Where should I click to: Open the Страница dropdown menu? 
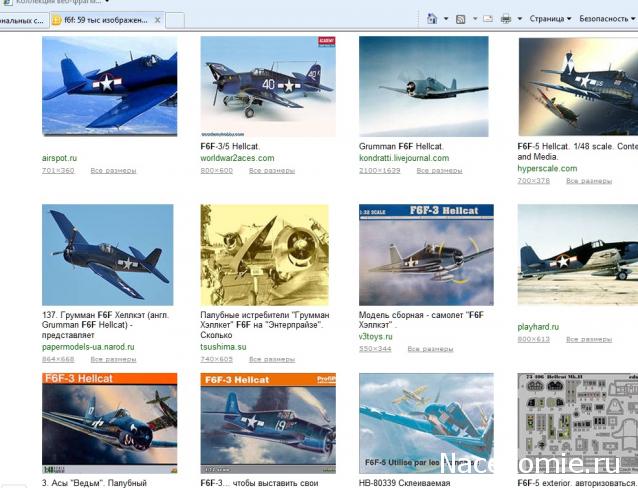point(550,19)
